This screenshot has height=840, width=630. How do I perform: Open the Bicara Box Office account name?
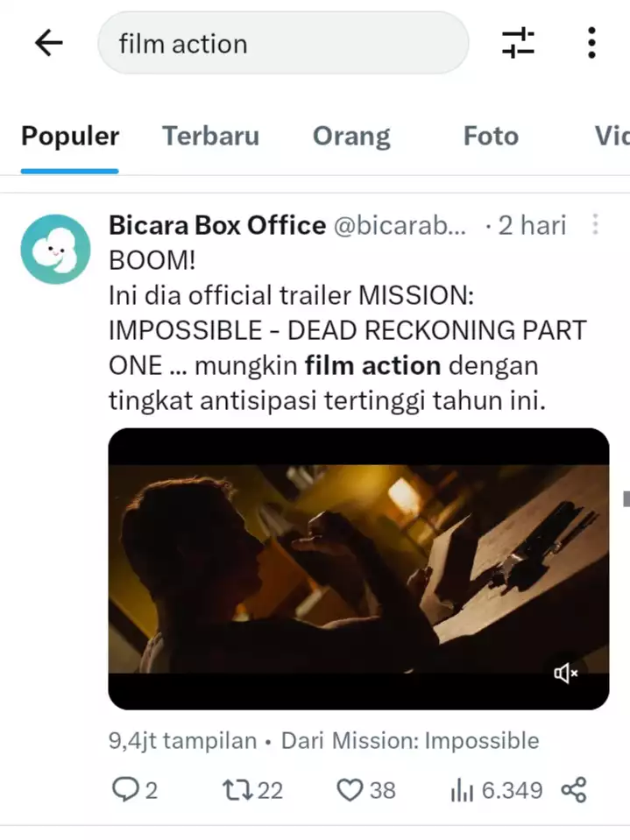coord(217,225)
